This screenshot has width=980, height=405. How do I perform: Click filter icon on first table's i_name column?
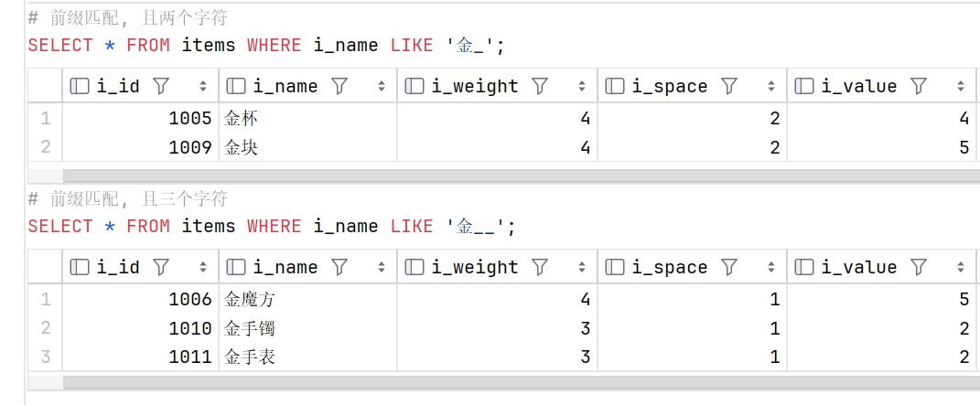(x=339, y=86)
